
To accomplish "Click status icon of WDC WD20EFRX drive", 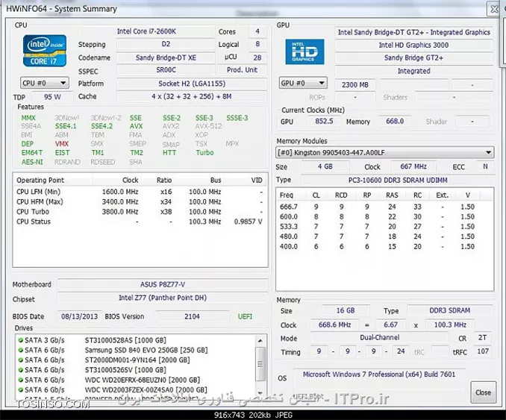I will point(21,380).
